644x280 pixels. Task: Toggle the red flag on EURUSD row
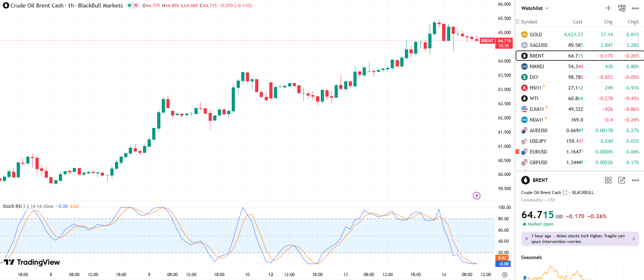[518, 152]
